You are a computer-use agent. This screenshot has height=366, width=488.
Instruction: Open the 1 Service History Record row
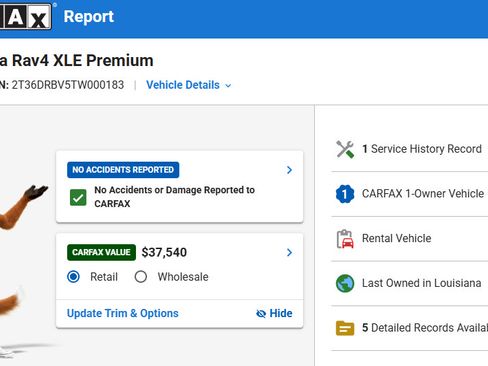[410, 149]
